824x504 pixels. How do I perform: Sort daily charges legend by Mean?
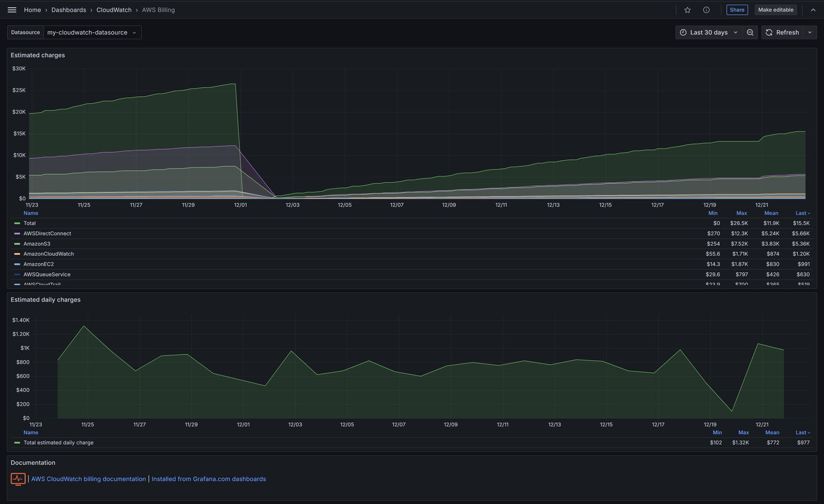(x=772, y=433)
